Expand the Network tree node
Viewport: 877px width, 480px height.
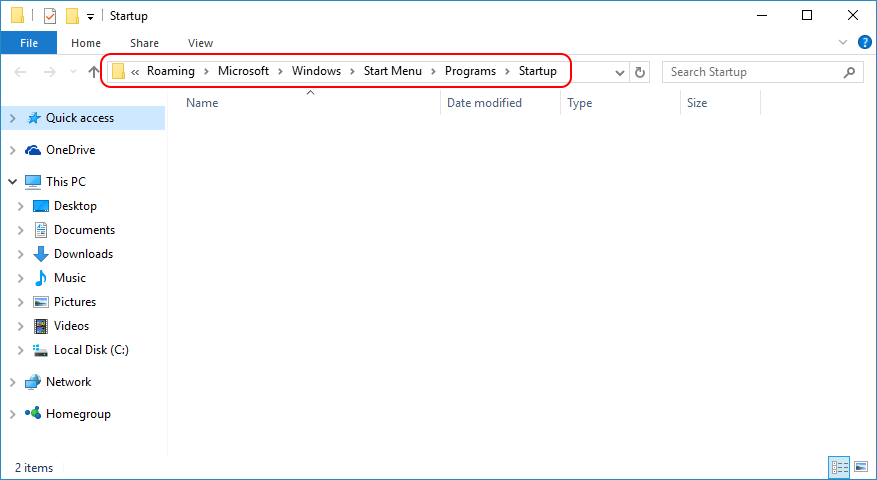(x=12, y=382)
